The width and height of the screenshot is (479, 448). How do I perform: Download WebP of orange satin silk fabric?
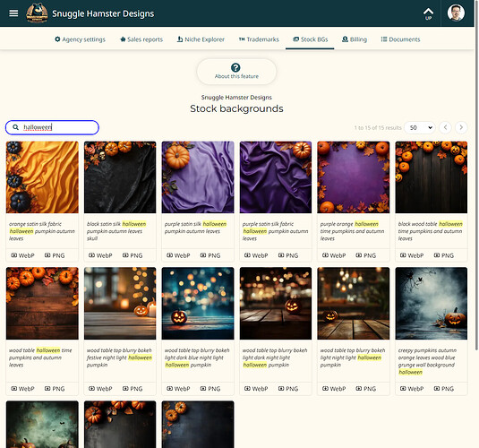22,255
